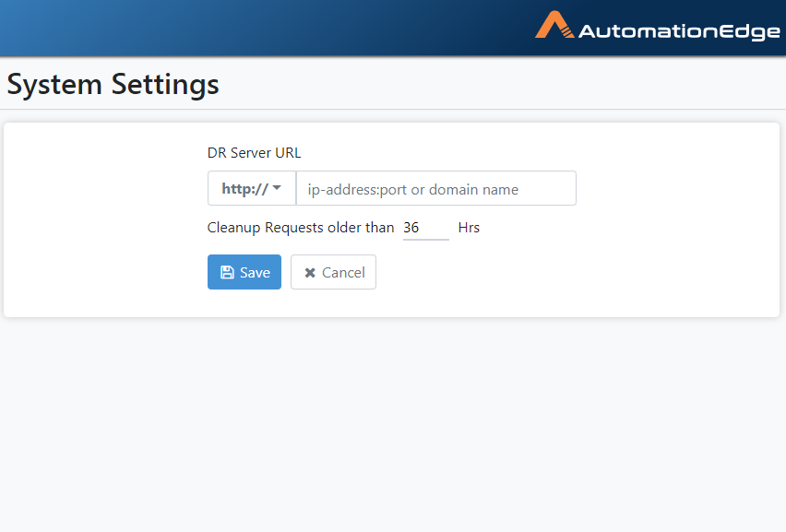Screen dimensions: 786x532
Task: Click the System Settings page heading
Action: click(113, 84)
